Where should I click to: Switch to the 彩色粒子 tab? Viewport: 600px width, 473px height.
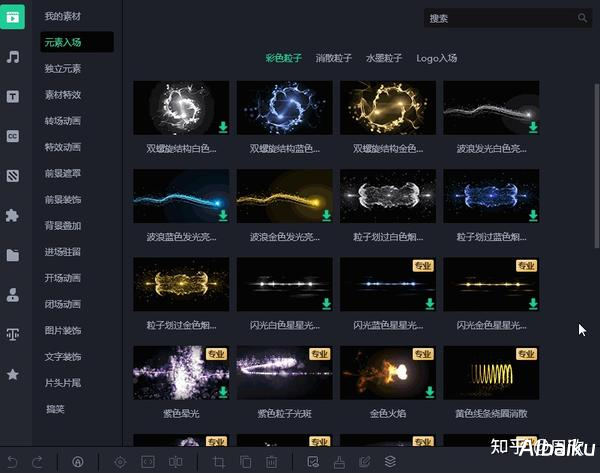coord(284,58)
